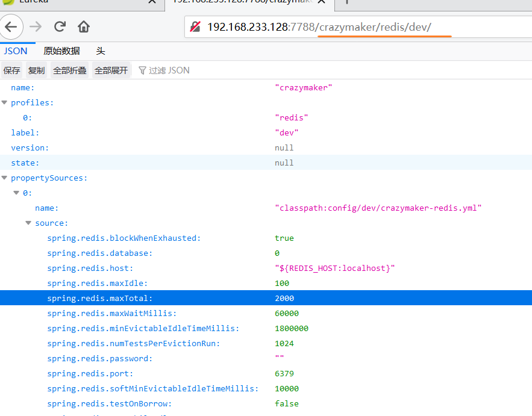
Task: Open the 头 headers tab
Action: click(101, 51)
